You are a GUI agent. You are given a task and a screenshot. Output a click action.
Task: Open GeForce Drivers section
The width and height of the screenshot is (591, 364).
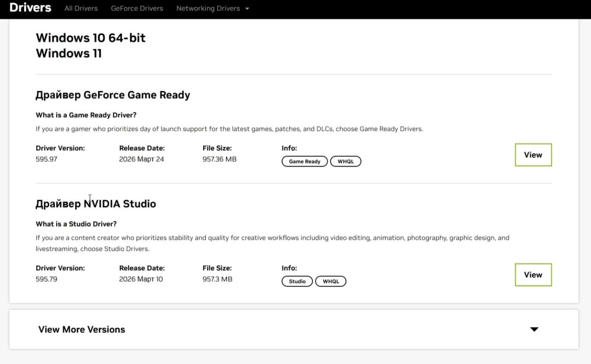tap(137, 8)
